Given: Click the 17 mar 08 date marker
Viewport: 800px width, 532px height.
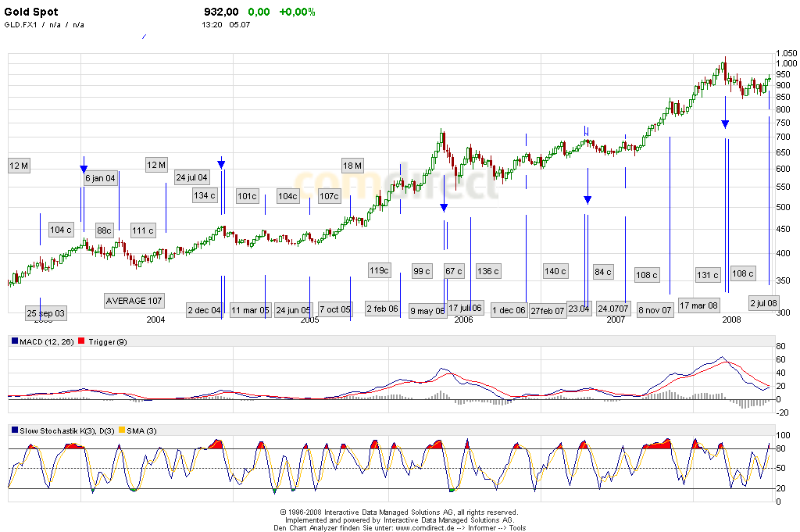Looking at the screenshot, I should pyautogui.click(x=698, y=305).
